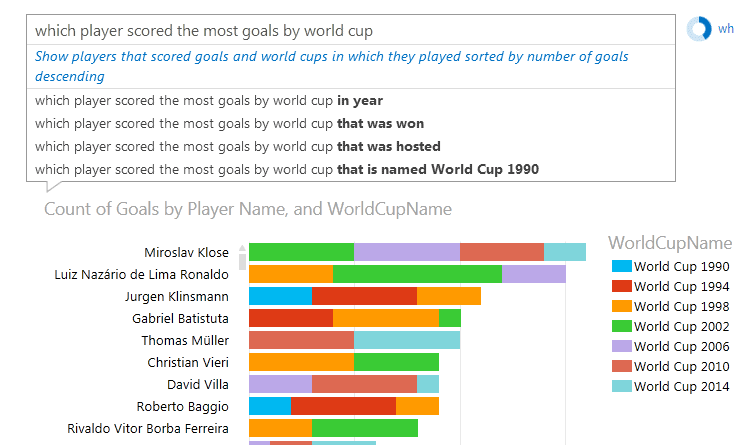Click the red World Cup 1994 legend swatch
The height and width of the screenshot is (445, 734).
pyautogui.click(x=620, y=287)
